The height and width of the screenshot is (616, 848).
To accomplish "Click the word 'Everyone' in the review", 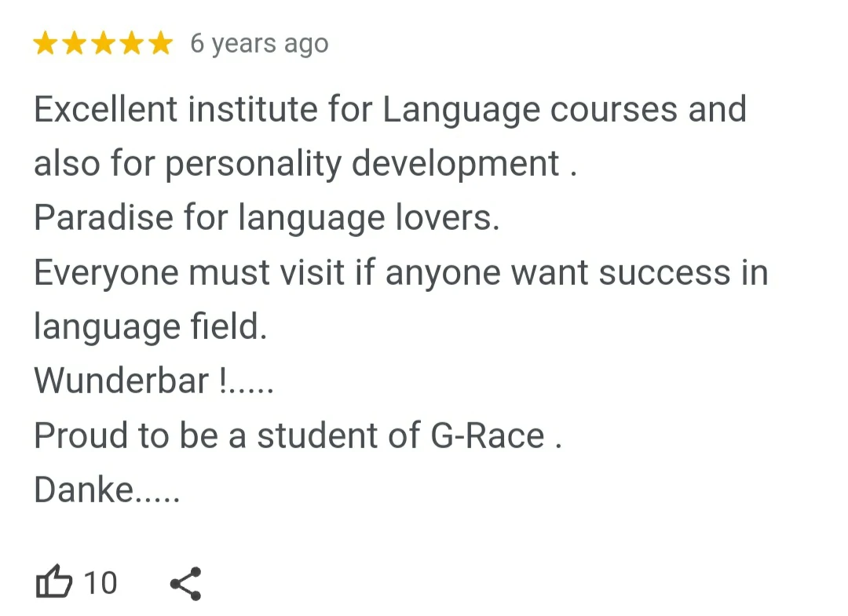I will pyautogui.click(x=105, y=272).
